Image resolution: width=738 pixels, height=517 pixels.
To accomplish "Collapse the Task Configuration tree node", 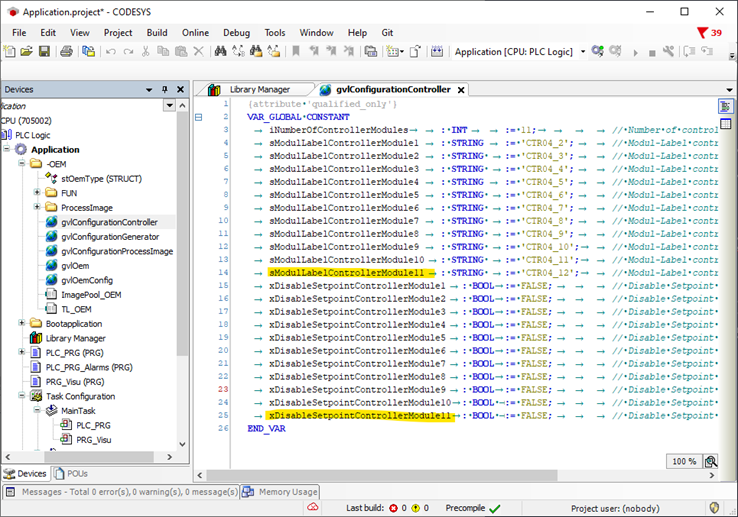I will (x=22, y=396).
